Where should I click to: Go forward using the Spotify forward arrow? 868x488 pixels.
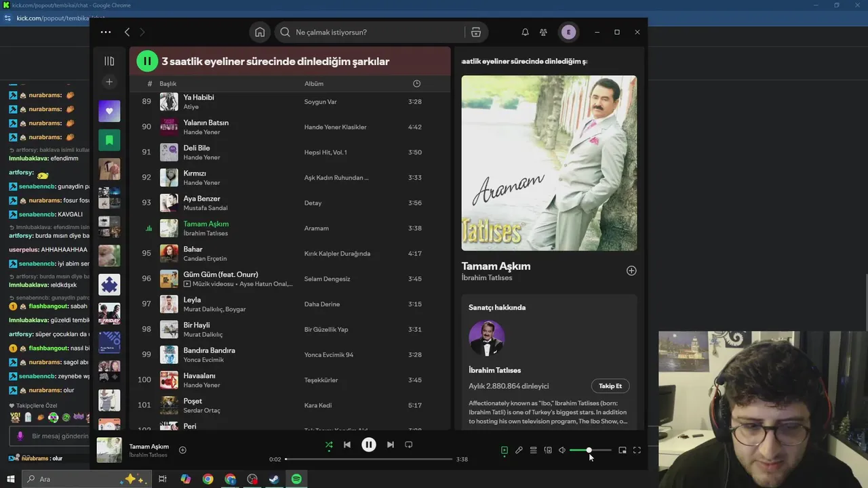[x=142, y=32]
